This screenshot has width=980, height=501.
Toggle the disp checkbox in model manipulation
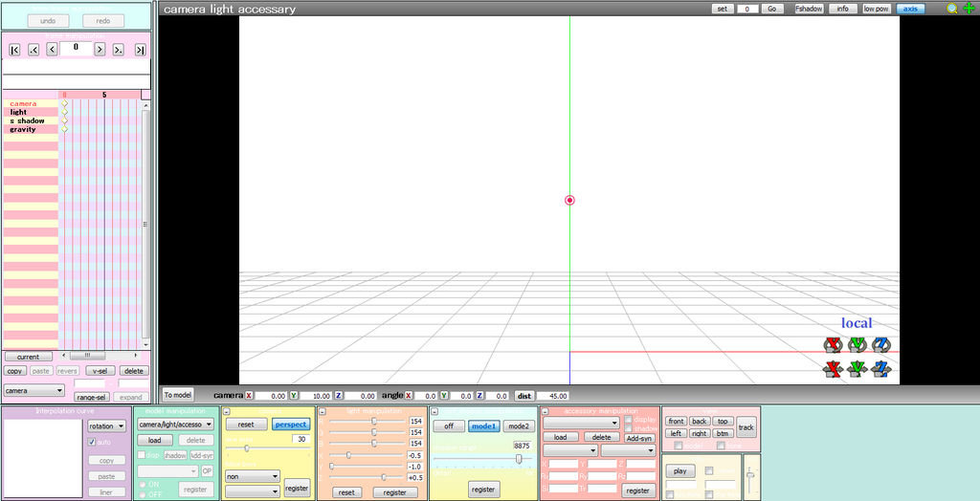[x=142, y=455]
